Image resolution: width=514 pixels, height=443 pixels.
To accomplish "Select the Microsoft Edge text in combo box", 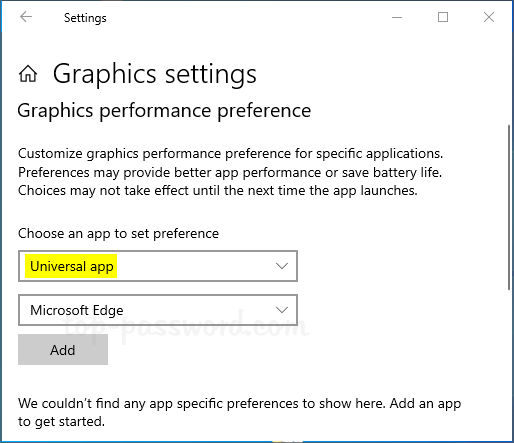I will tap(77, 310).
